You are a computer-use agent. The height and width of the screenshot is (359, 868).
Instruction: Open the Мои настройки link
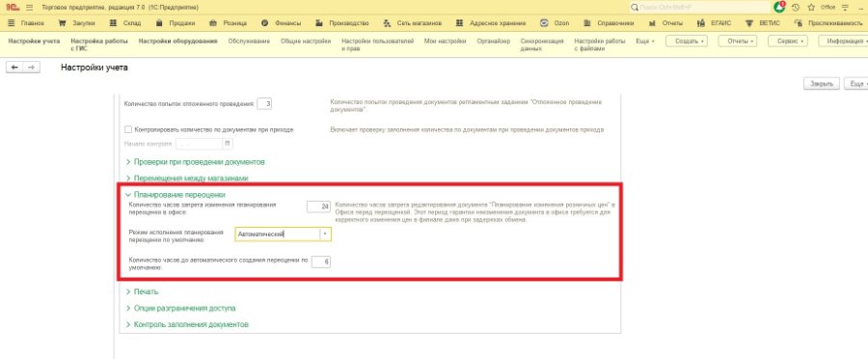(x=445, y=41)
